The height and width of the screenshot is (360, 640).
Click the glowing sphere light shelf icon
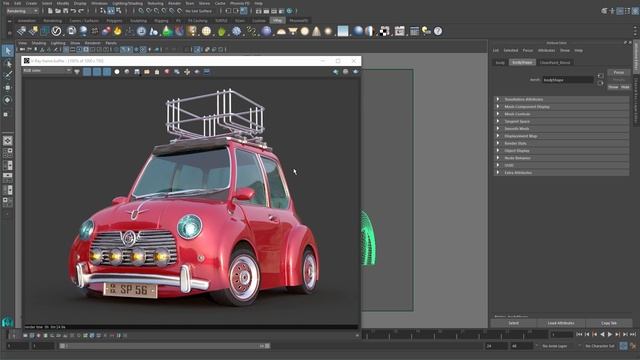tap(328, 31)
